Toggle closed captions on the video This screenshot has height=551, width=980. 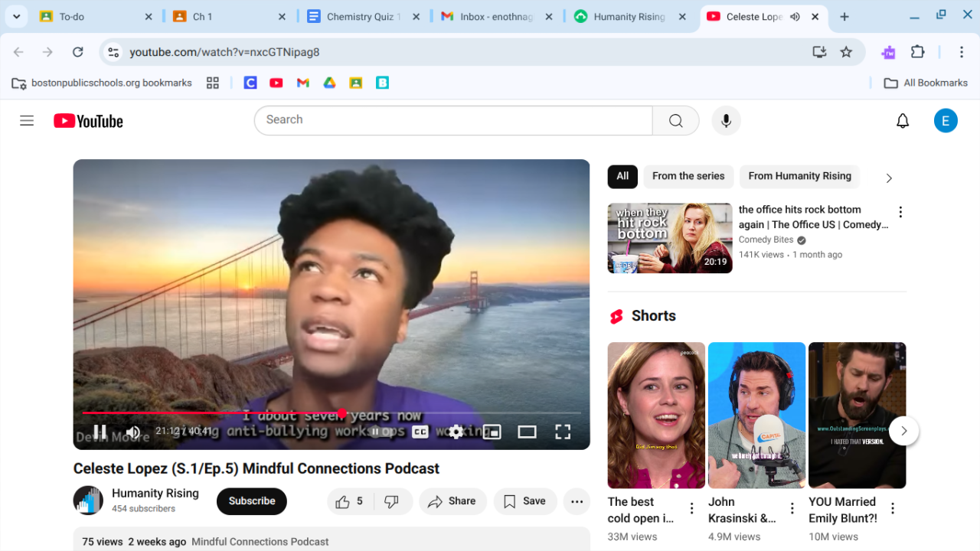[420, 432]
